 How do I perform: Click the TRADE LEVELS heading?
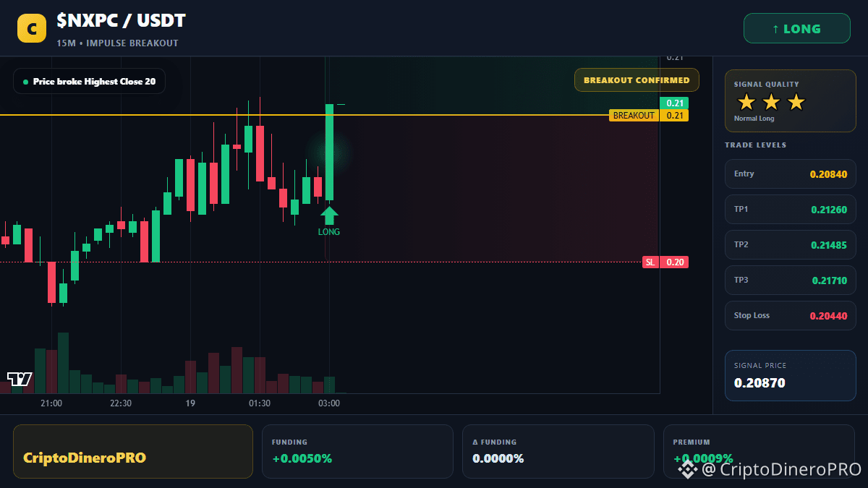(755, 145)
